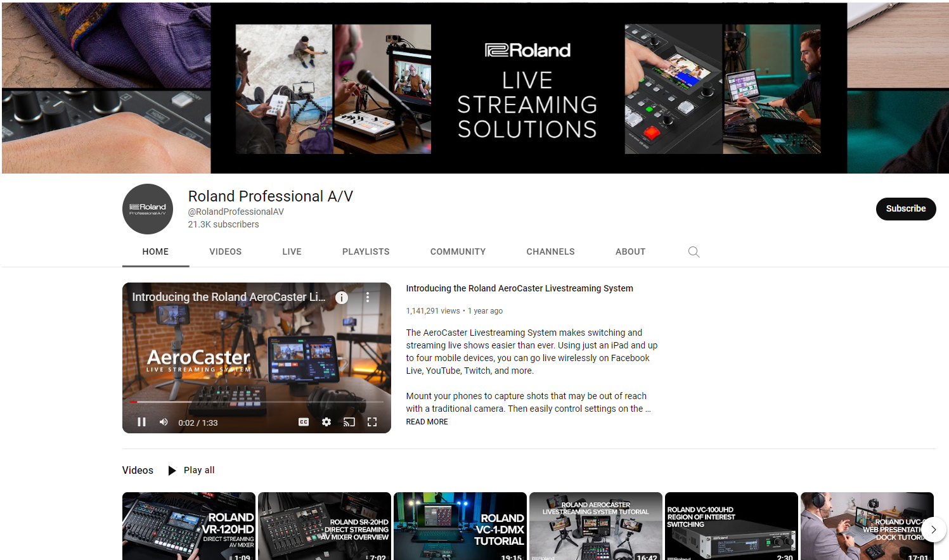Go to the LIVE tab
The image size is (949, 560).
[292, 251]
